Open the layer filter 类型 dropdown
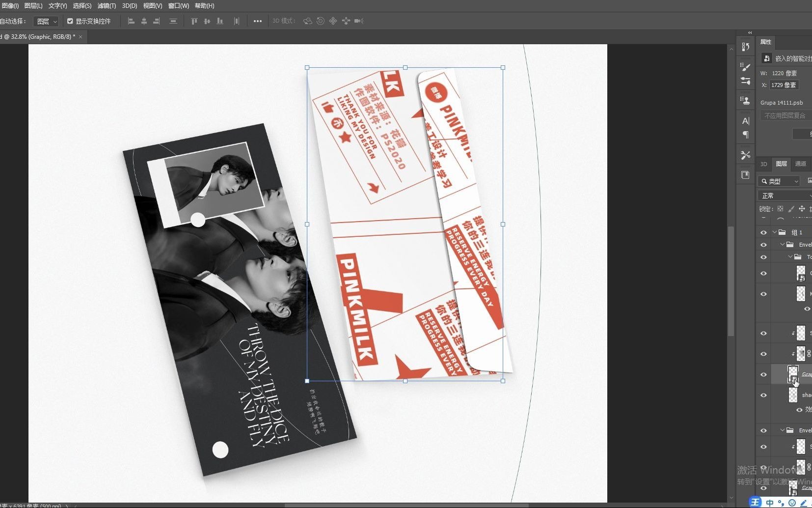The image size is (812, 508). point(779,181)
